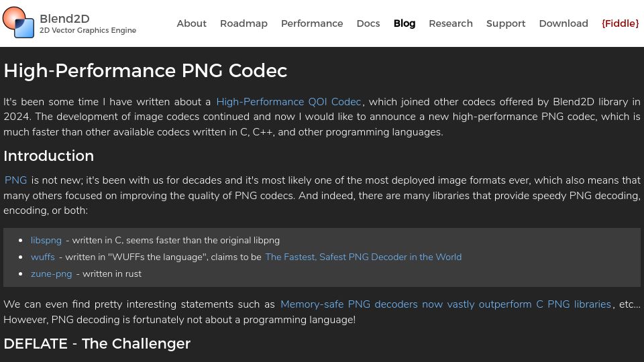The image size is (644, 362).
Task: Follow the High-Performance QOI Codec link
Action: [x=288, y=102]
